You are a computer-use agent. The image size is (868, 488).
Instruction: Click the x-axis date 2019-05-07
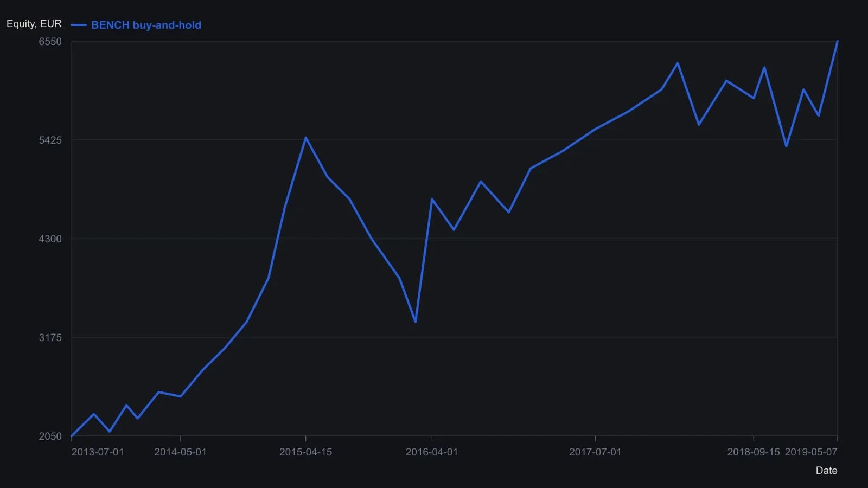coord(811,452)
